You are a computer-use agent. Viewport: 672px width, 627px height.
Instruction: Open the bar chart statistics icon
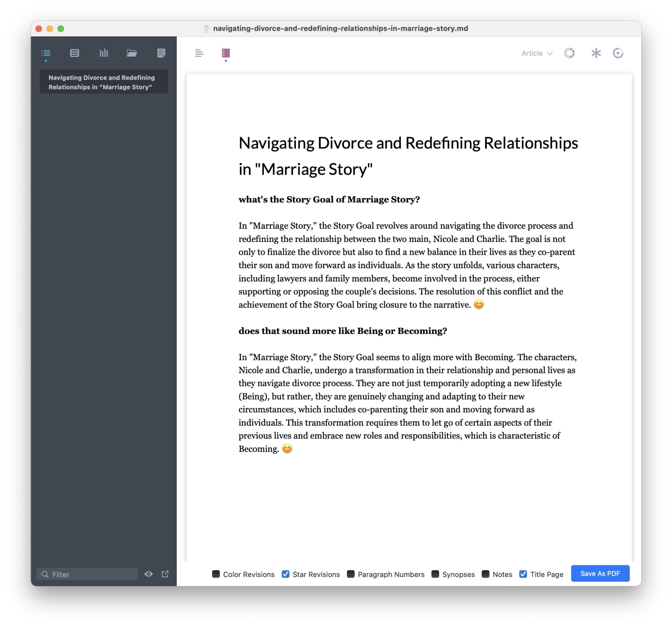tap(104, 53)
